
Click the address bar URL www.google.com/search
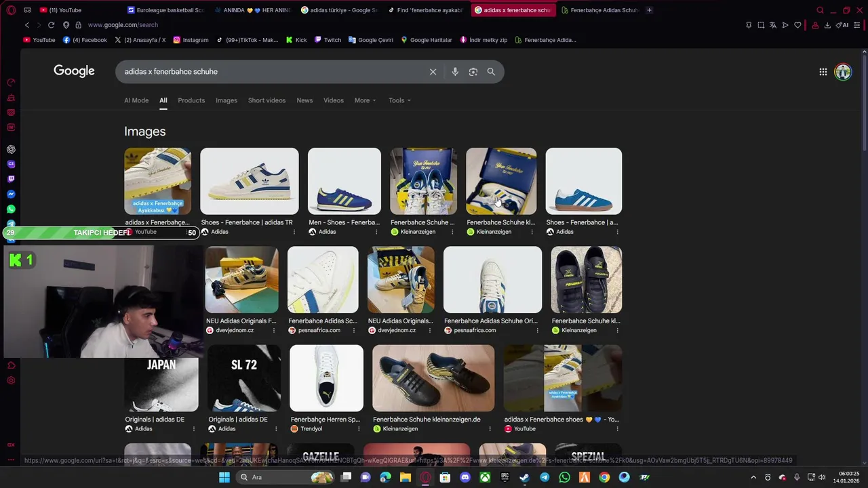tap(123, 25)
